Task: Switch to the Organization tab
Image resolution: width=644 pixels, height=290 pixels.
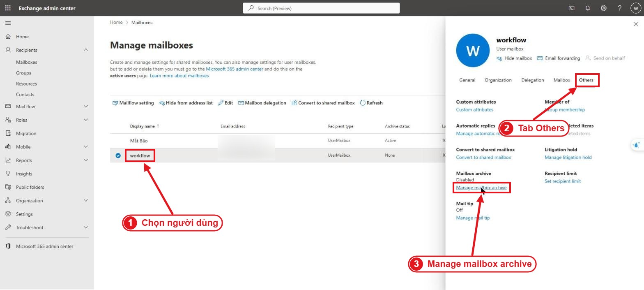Action: (498, 80)
